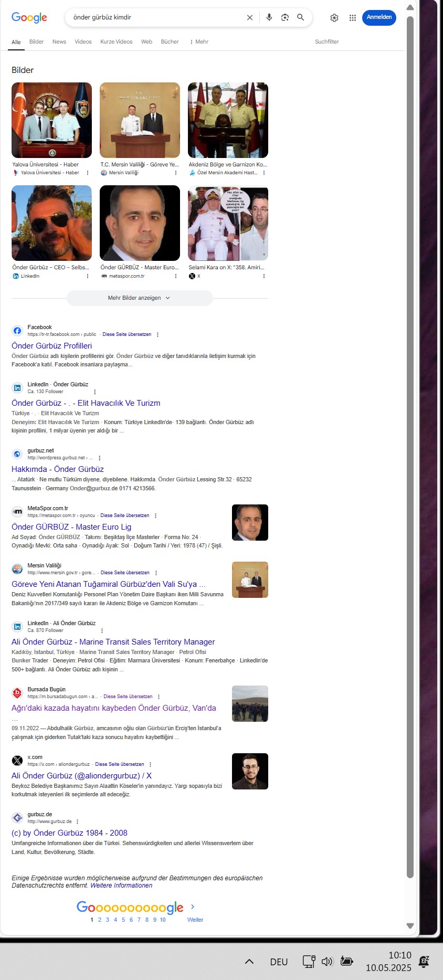The width and height of the screenshot is (443, 980).
Task: Open the Kurze Videos tab
Action: pyautogui.click(x=117, y=41)
